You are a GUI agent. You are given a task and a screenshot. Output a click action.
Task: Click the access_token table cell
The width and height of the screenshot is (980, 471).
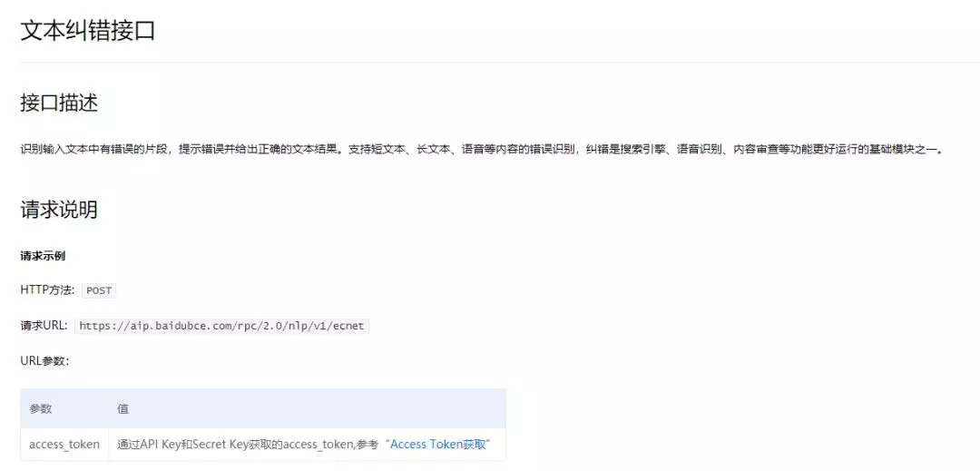pyautogui.click(x=64, y=444)
